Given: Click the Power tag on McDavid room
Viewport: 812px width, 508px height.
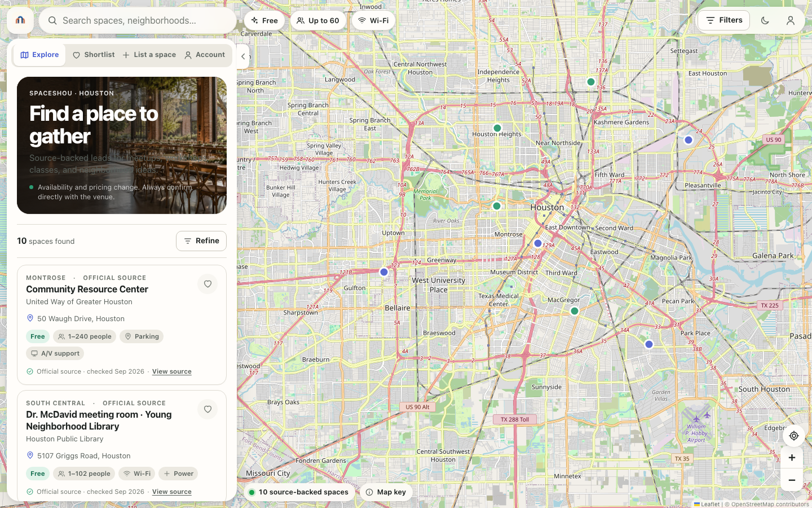Looking at the screenshot, I should click(x=178, y=474).
